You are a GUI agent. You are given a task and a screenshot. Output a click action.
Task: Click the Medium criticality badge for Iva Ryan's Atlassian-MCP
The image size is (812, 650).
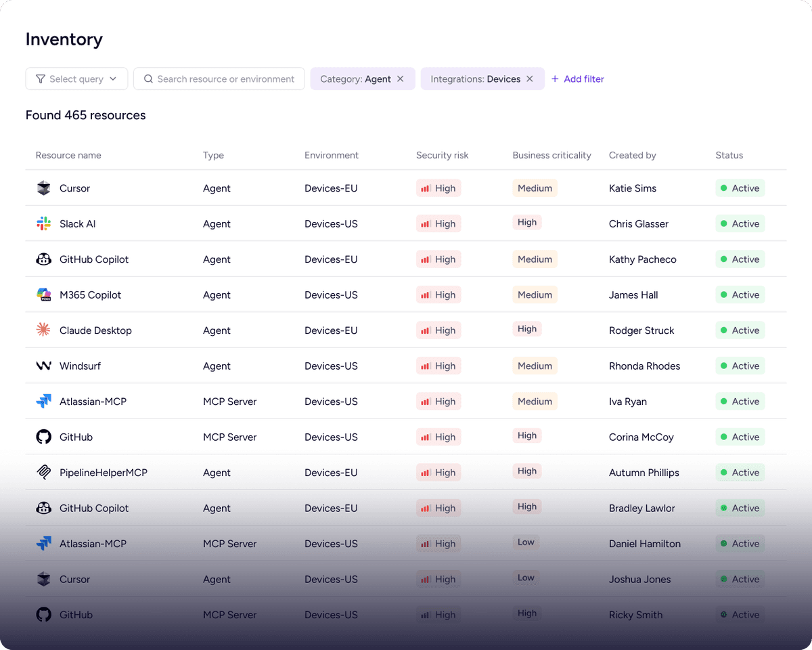tap(535, 402)
